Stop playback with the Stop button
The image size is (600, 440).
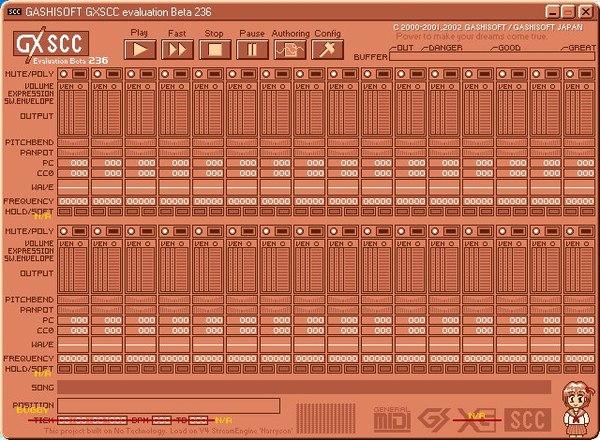tap(216, 49)
